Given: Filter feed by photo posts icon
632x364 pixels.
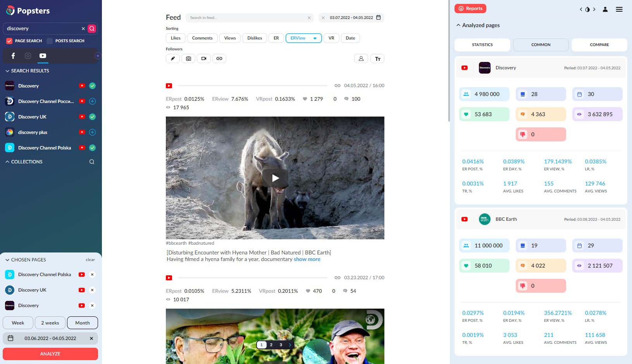Looking at the screenshot, I should 188,58.
